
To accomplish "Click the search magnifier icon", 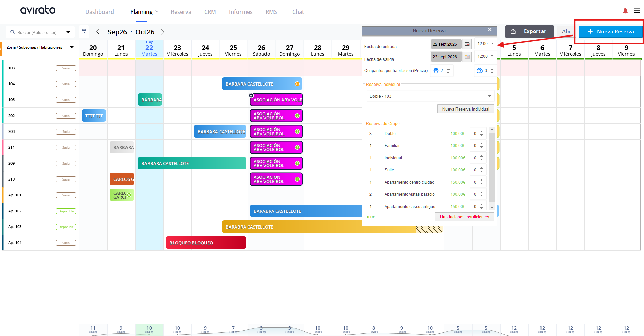I will coord(13,32).
